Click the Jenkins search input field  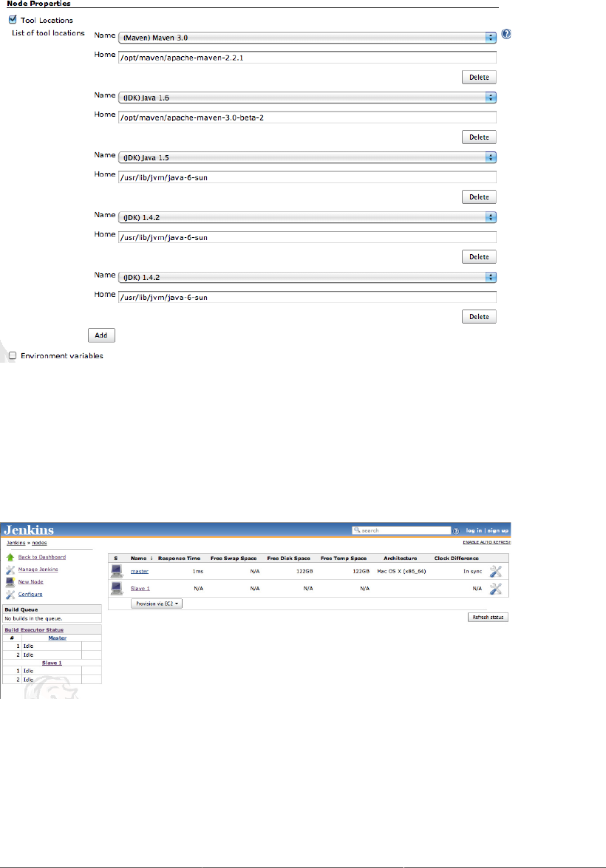(401, 530)
